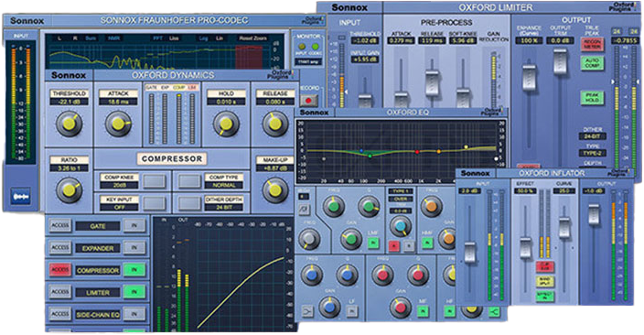This screenshot has width=644, height=335.
Task: Click the blue LF Freq knob in Oxford EQ
Action: (312, 275)
